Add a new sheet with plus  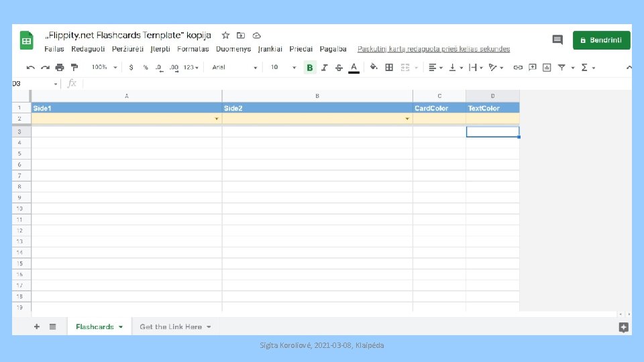point(37,326)
